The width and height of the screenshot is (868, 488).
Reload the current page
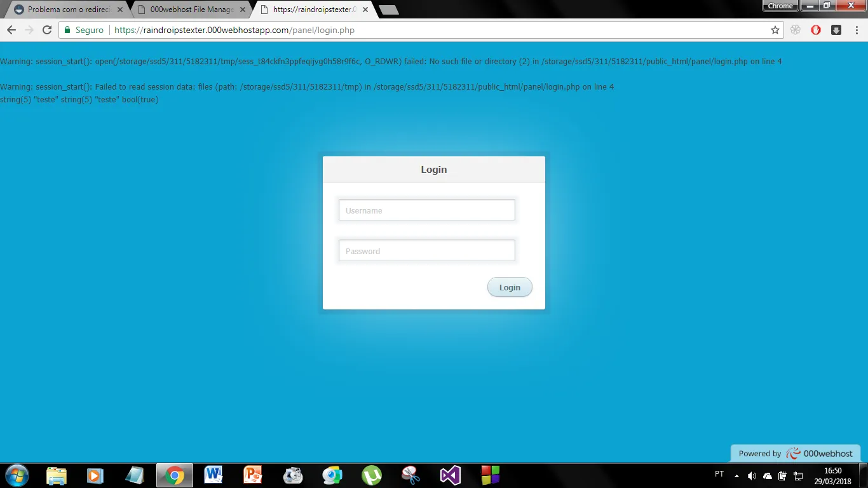pos(46,30)
